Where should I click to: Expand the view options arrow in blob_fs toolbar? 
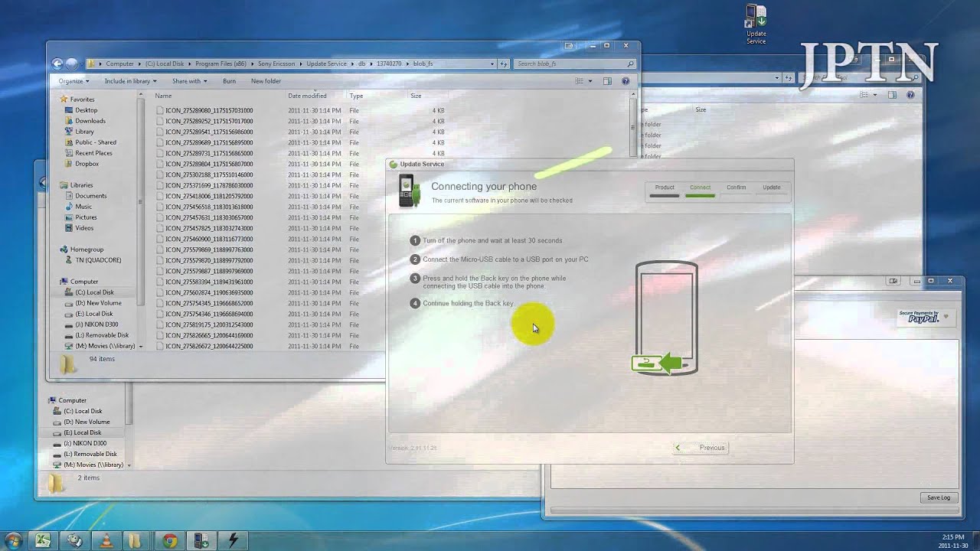pos(590,81)
